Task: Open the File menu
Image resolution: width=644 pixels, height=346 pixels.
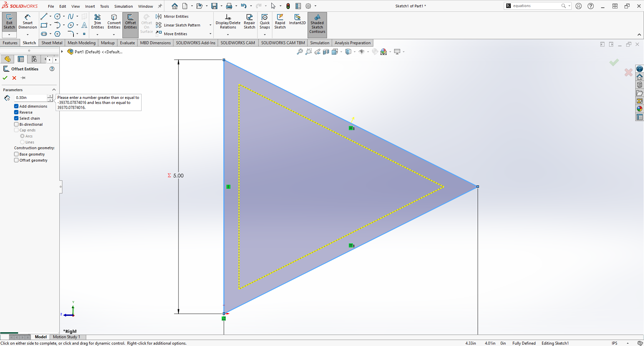Action: coord(51,6)
